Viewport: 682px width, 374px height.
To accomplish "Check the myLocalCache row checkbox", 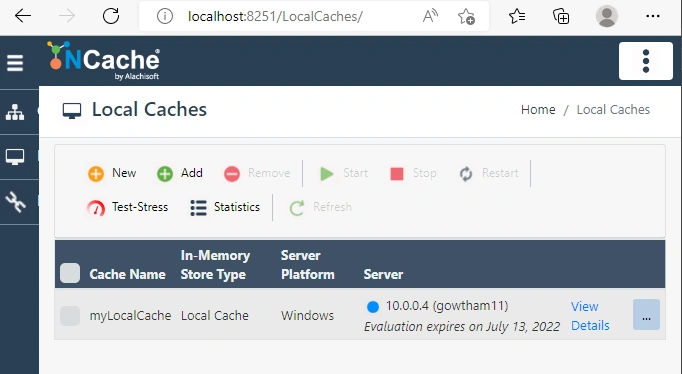I will pyautogui.click(x=70, y=315).
